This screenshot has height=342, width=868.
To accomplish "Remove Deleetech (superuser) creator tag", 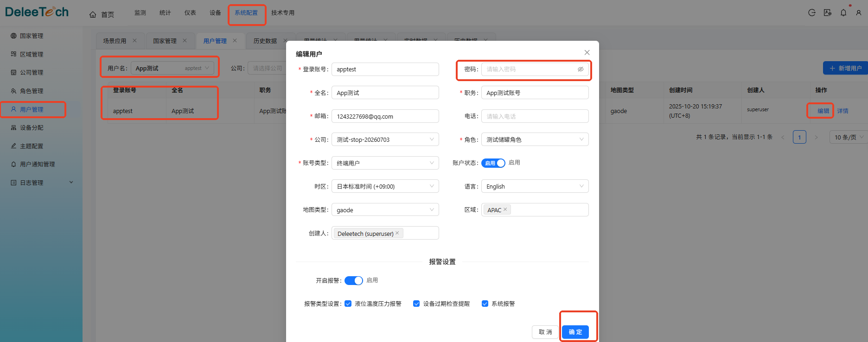I will (x=397, y=233).
